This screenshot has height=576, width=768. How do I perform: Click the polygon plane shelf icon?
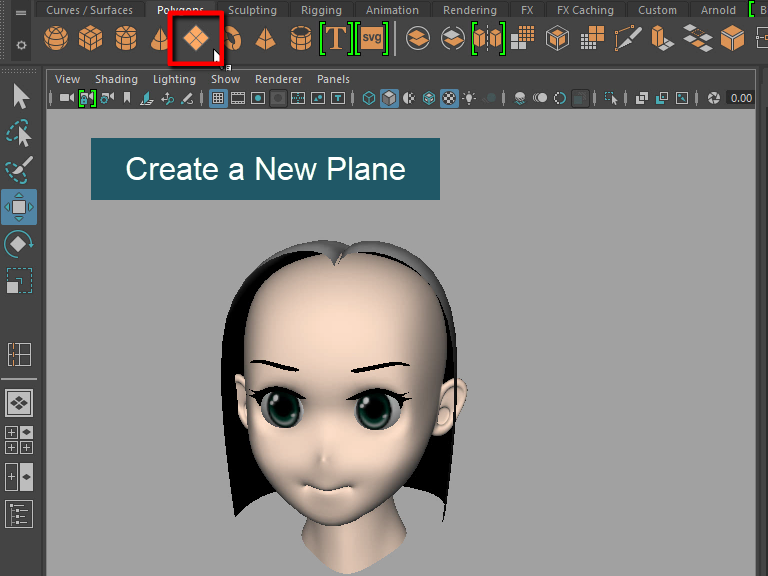coord(196,40)
